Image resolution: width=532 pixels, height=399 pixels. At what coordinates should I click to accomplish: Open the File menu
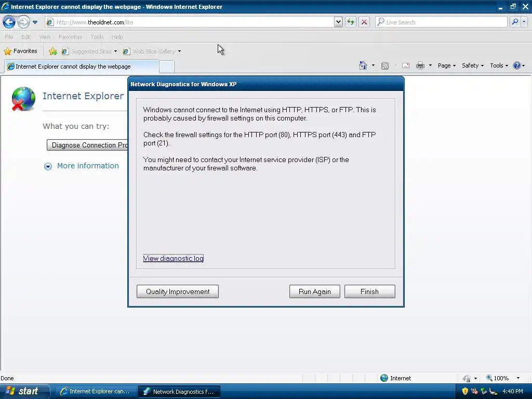point(9,37)
